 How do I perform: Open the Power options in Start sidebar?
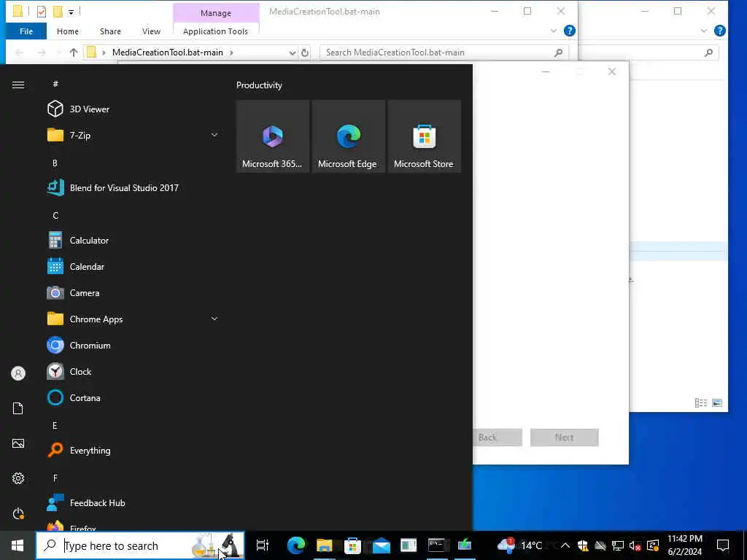pyautogui.click(x=18, y=513)
